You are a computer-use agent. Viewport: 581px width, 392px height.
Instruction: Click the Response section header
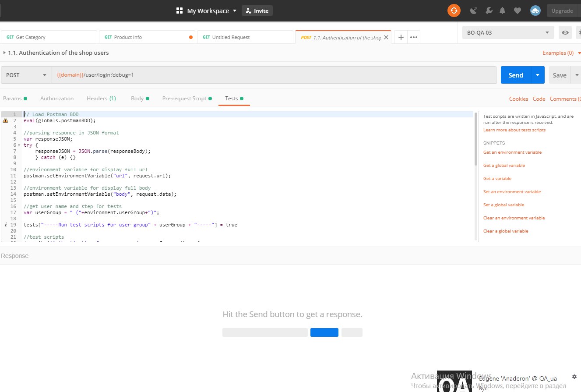click(x=14, y=256)
